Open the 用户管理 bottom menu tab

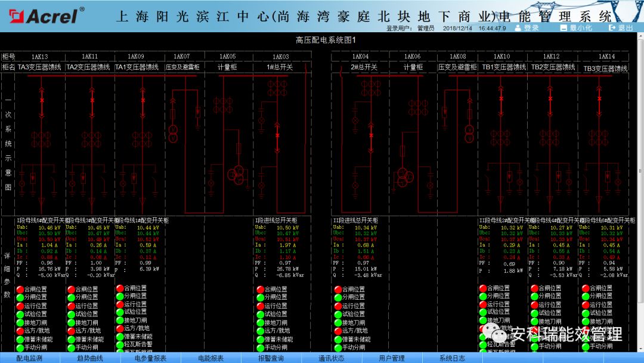pyautogui.click(x=392, y=358)
